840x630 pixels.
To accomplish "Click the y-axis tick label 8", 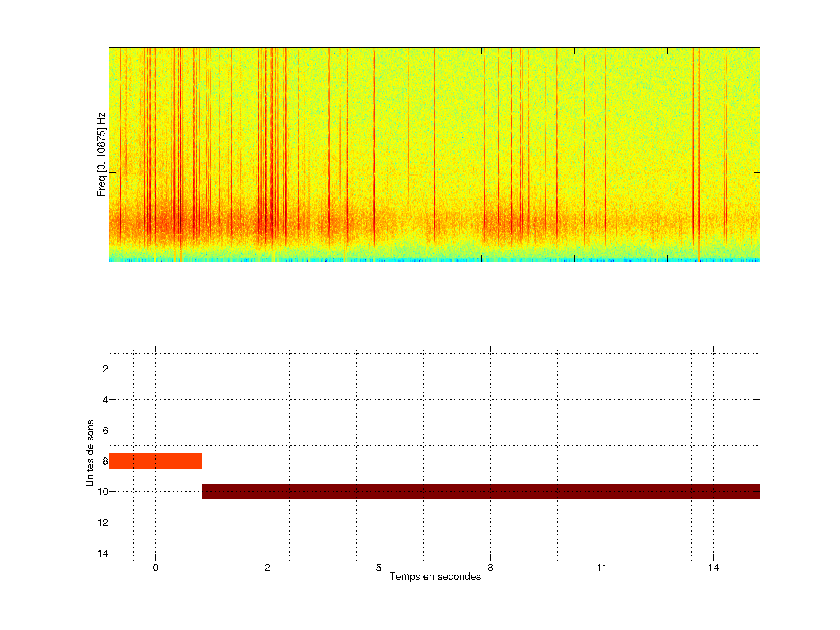I will [x=105, y=461].
